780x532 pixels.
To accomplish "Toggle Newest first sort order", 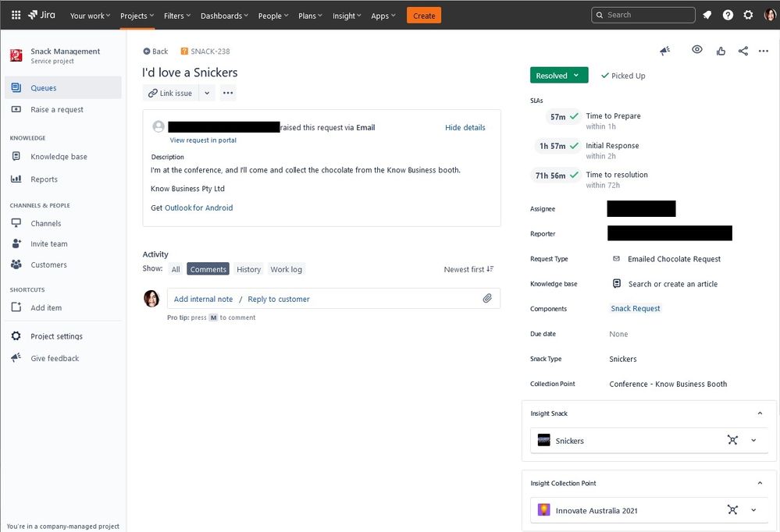I will pos(468,269).
